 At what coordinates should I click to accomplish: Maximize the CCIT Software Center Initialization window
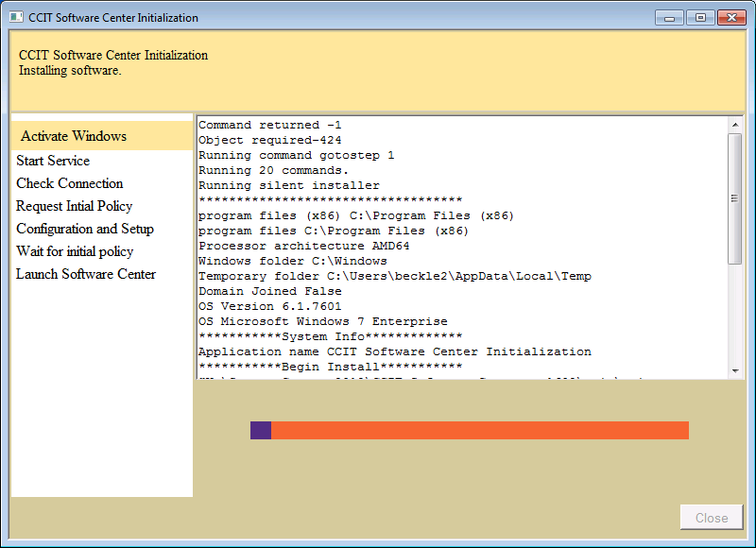coord(700,18)
